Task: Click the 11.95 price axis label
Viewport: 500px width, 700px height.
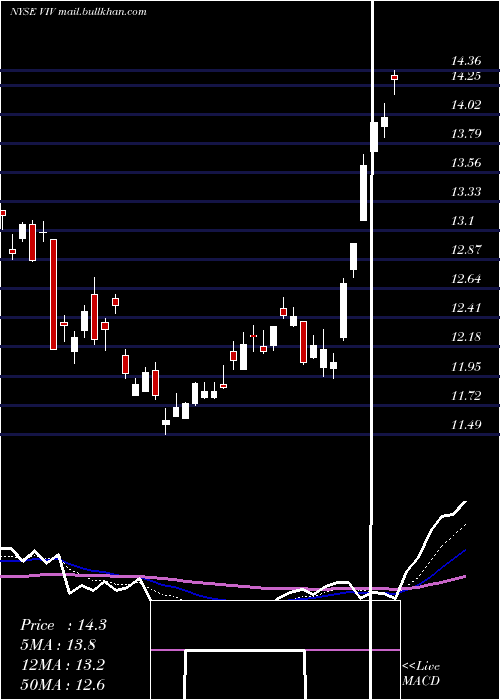Action: pos(466,367)
